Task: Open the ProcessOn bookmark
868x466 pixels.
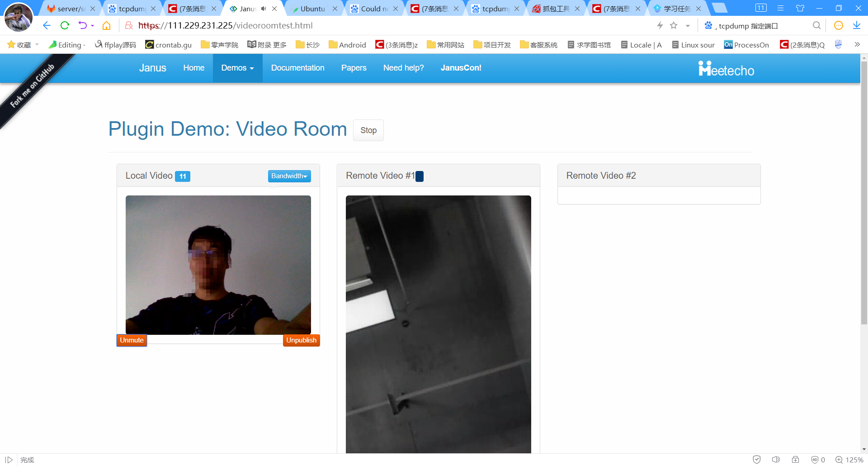Action: tap(746, 44)
